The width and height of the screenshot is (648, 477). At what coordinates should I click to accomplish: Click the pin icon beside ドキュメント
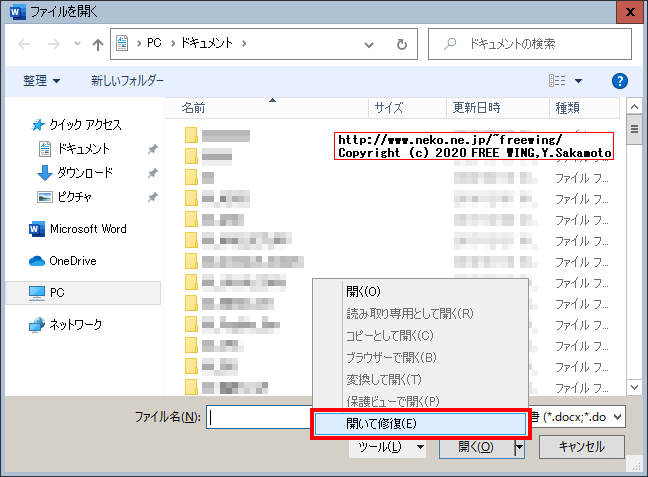152,149
